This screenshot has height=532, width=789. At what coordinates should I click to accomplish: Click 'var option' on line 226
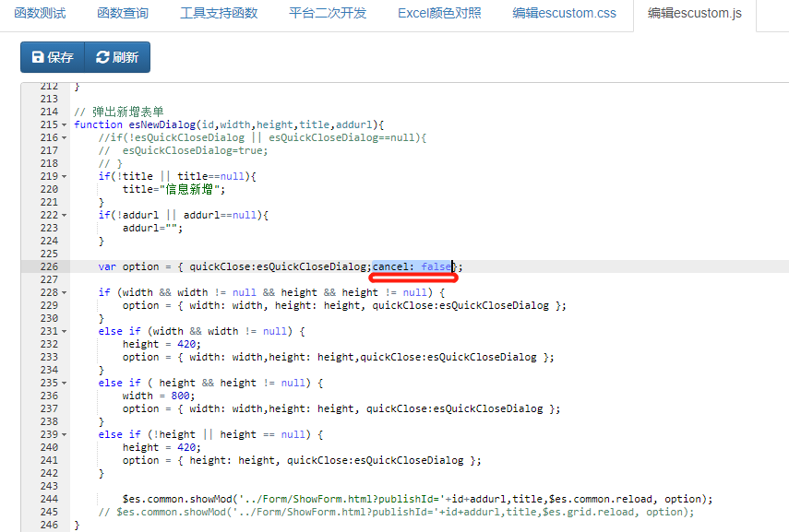(128, 266)
